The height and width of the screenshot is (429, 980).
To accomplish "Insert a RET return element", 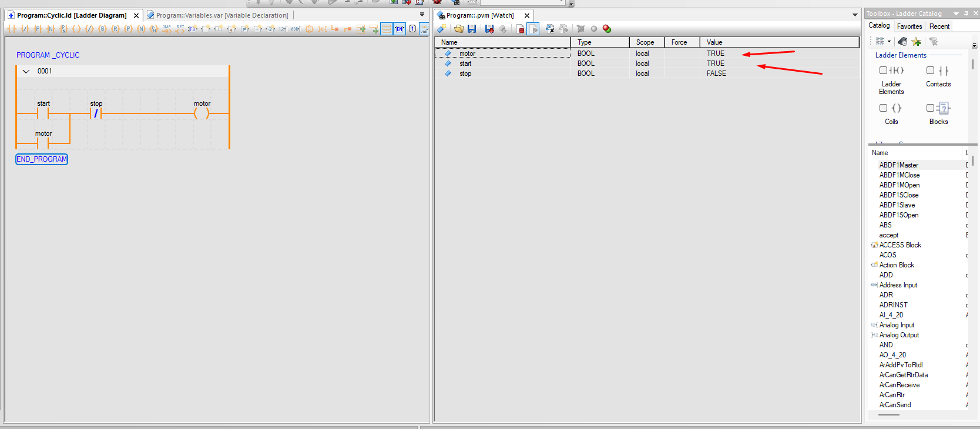I will [180, 29].
